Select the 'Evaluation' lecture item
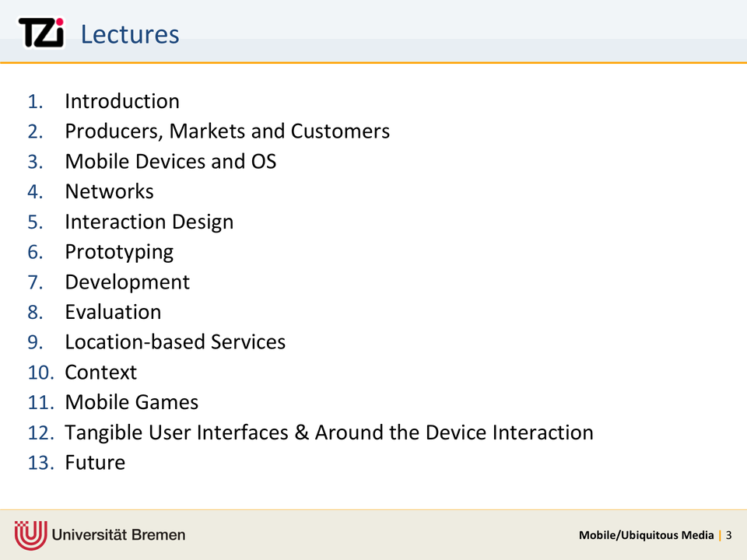 [113, 312]
